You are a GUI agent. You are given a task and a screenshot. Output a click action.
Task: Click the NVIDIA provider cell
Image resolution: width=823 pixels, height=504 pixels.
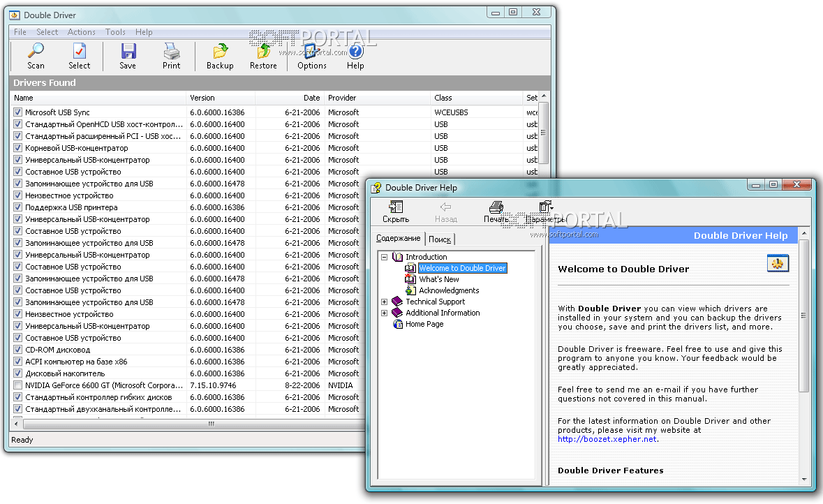coord(341,385)
